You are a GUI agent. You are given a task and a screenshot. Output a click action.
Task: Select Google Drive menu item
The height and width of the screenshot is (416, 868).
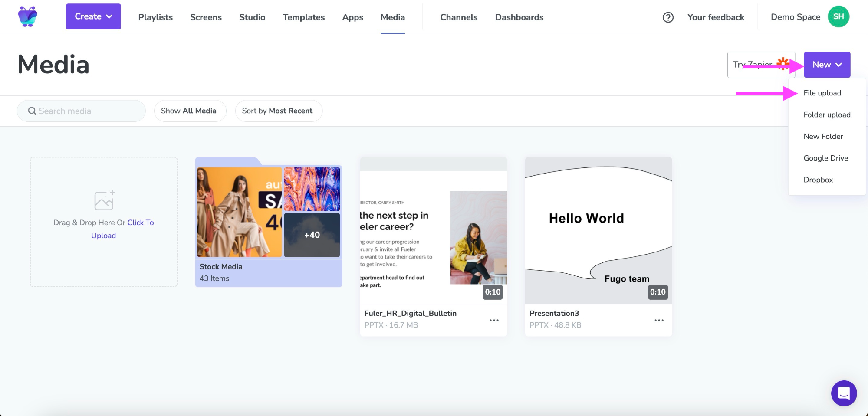click(x=827, y=158)
